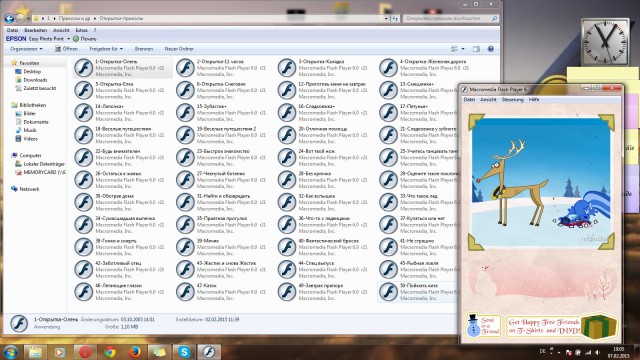Select Zuletzt besucht in navigation pane
The height and width of the screenshot is (360, 640).
(x=40, y=88)
